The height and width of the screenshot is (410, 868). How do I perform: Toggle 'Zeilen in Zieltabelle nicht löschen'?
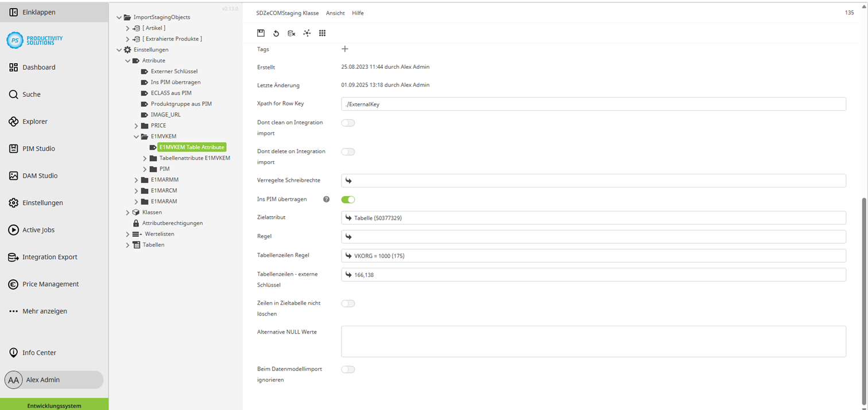click(x=348, y=303)
